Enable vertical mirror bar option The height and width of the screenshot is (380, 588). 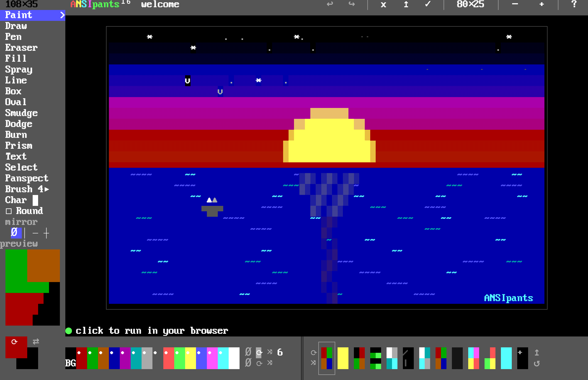tap(25, 233)
